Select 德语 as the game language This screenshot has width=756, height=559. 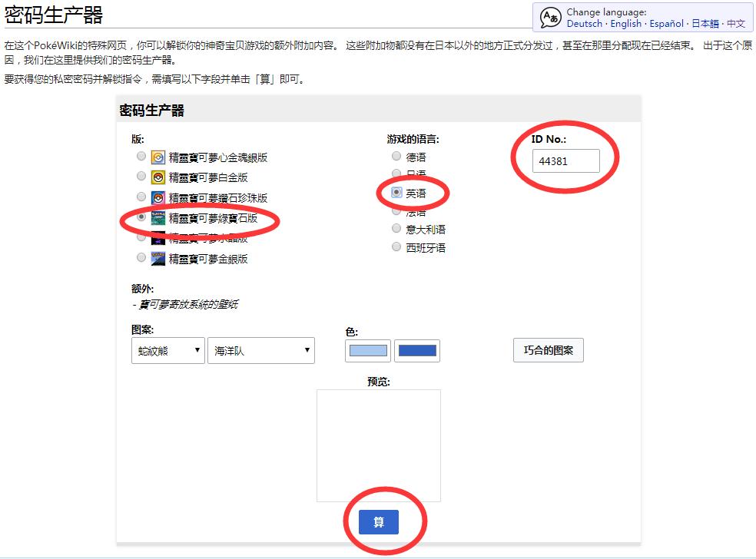396,156
